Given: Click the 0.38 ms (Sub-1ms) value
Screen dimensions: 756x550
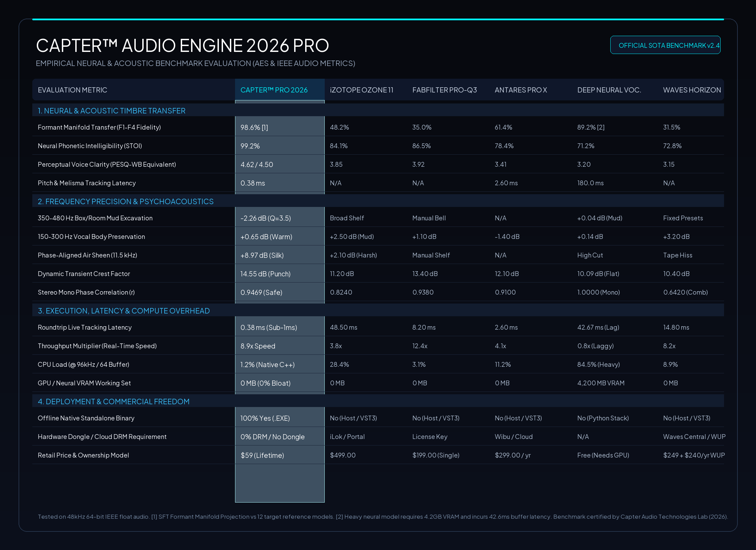Looking at the screenshot, I should tap(269, 327).
